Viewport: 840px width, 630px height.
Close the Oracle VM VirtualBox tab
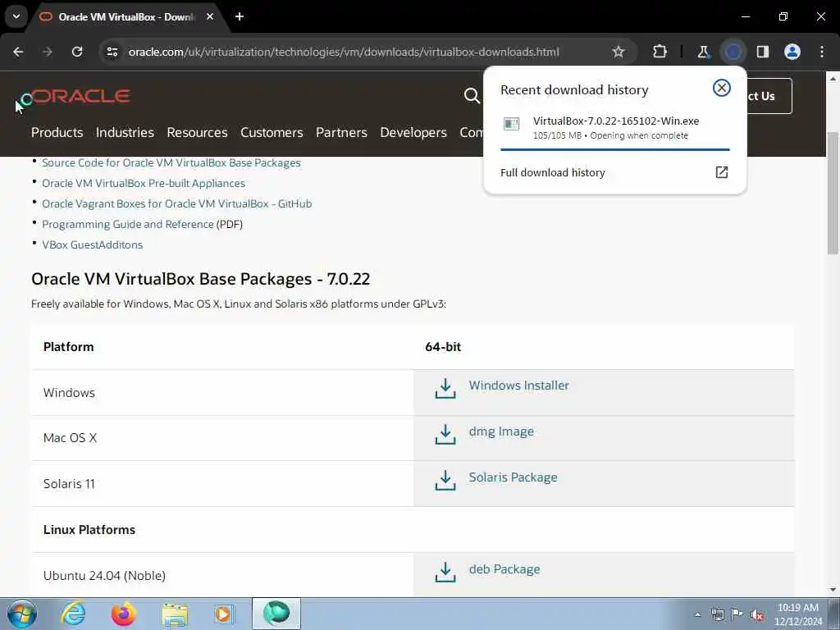click(210, 16)
